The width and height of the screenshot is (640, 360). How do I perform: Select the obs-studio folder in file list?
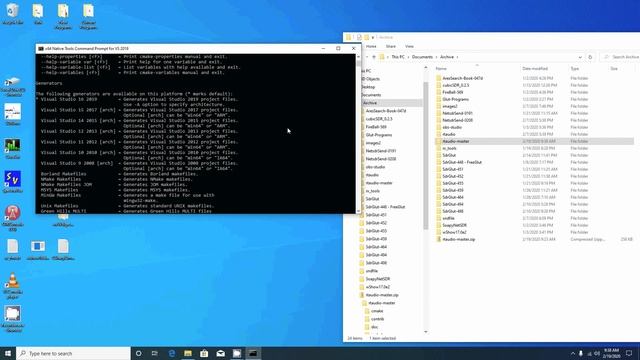tap(452, 127)
